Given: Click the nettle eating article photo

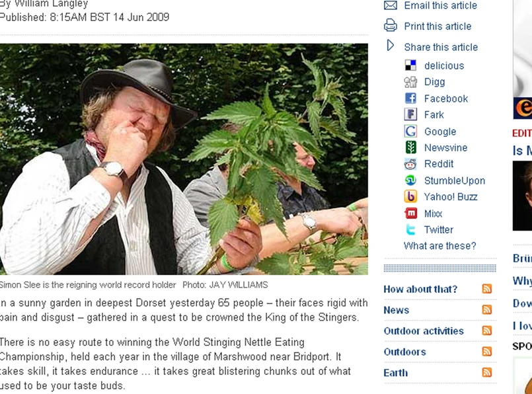Looking at the screenshot, I should click(x=184, y=159).
